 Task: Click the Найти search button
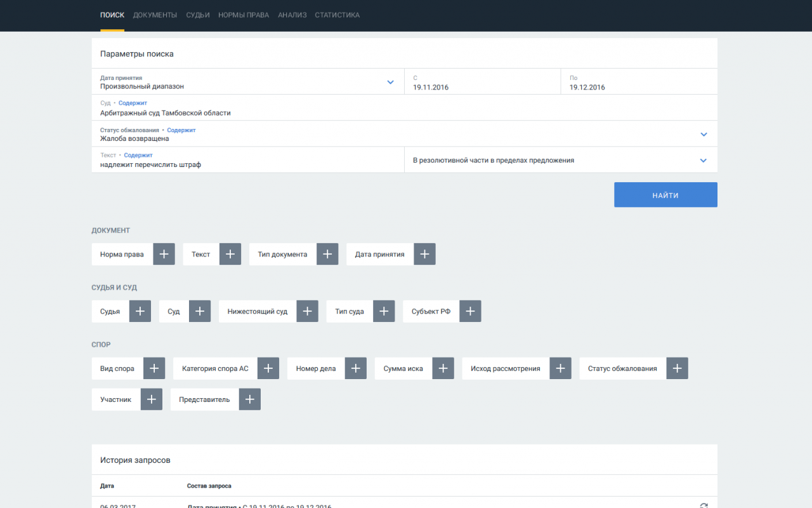(x=665, y=195)
